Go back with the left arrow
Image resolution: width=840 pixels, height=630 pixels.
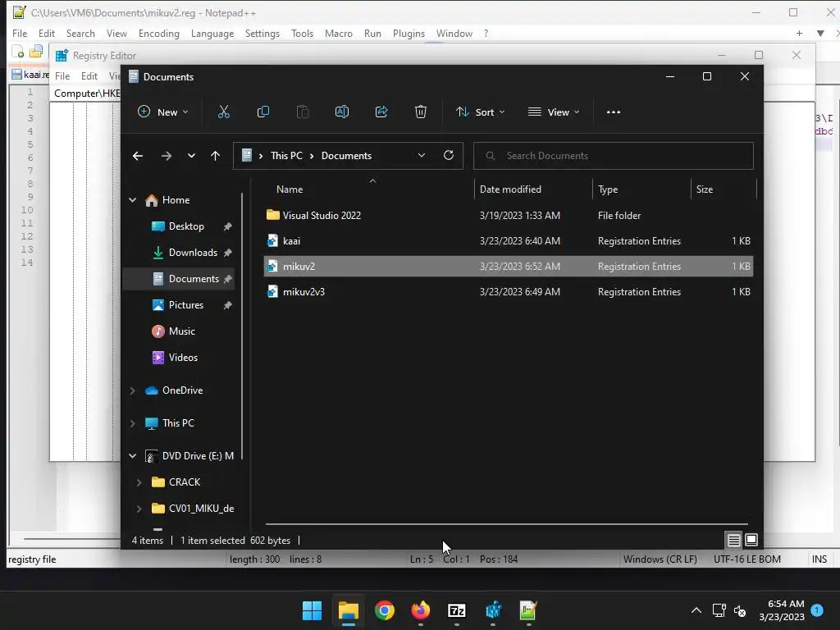point(138,156)
